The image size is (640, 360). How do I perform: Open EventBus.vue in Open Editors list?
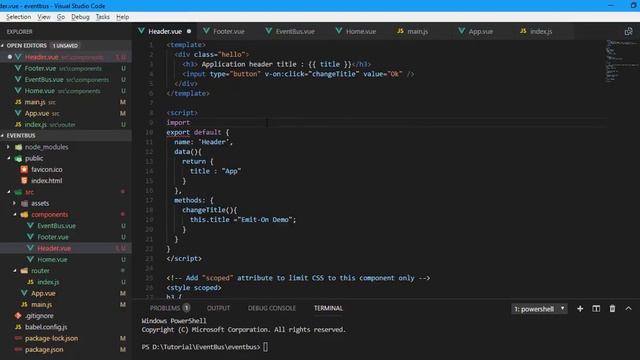tap(65, 80)
